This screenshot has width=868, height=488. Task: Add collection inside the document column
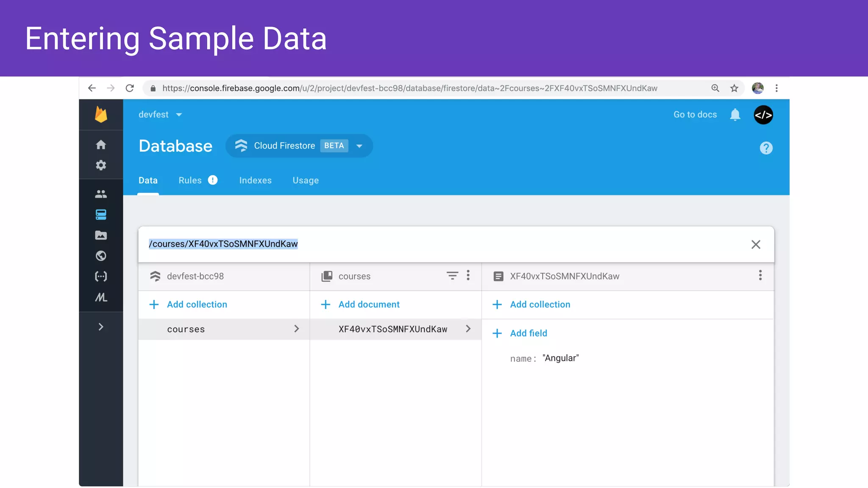coord(531,305)
